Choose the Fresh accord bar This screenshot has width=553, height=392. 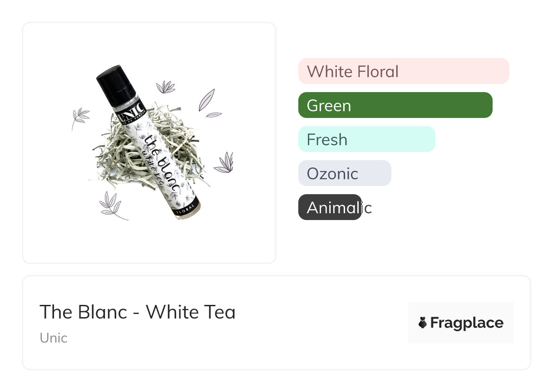tap(366, 139)
